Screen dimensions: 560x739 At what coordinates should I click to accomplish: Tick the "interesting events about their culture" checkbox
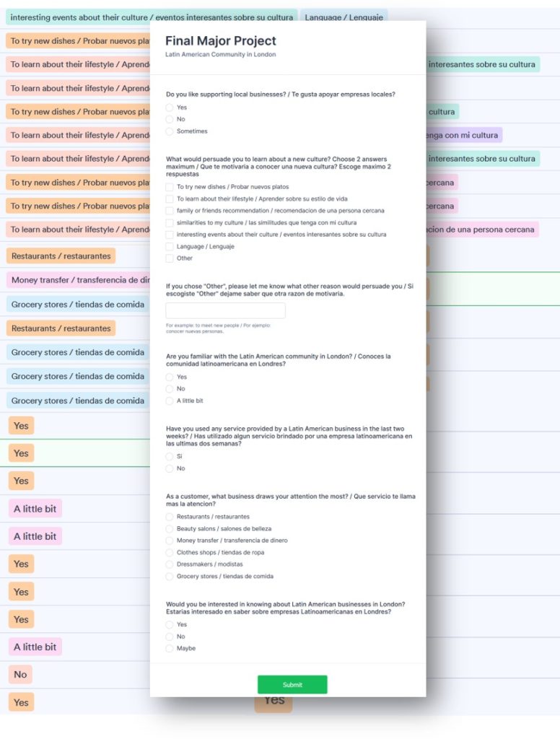(x=170, y=235)
